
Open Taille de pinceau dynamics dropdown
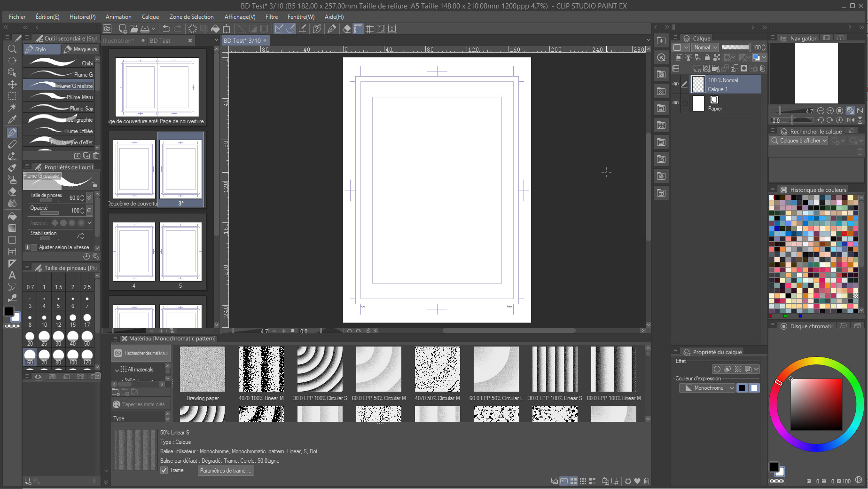(89, 197)
